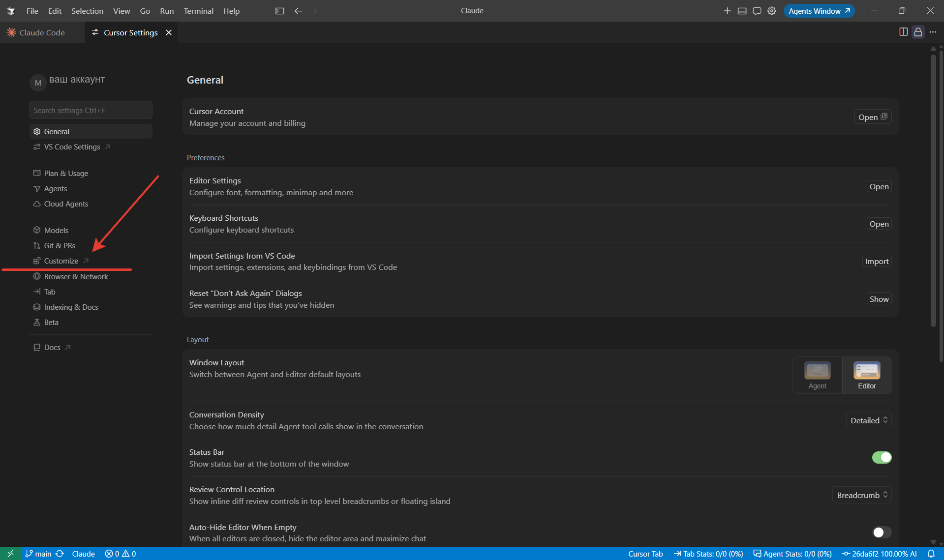Open errors and warnings count in status bar
Image resolution: width=944 pixels, height=560 pixels.
pos(121,554)
